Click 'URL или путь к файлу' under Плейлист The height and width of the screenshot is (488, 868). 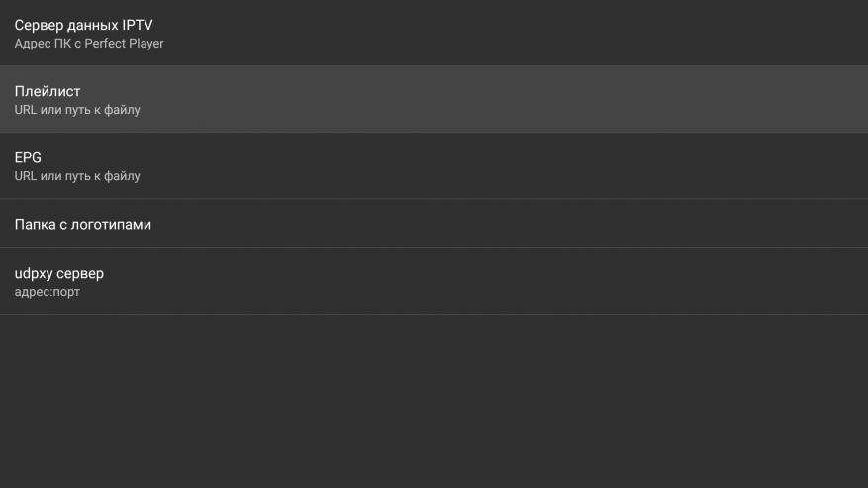click(77, 110)
